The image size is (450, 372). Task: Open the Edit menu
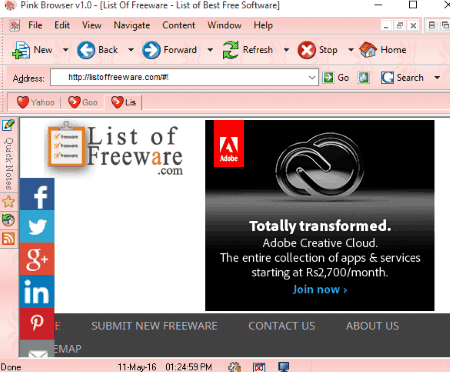pos(62,25)
